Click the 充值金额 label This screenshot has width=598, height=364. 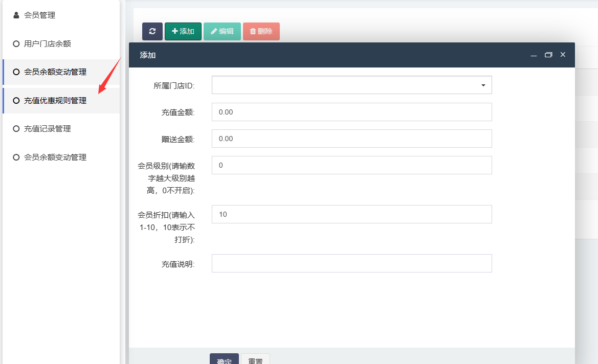pos(178,112)
